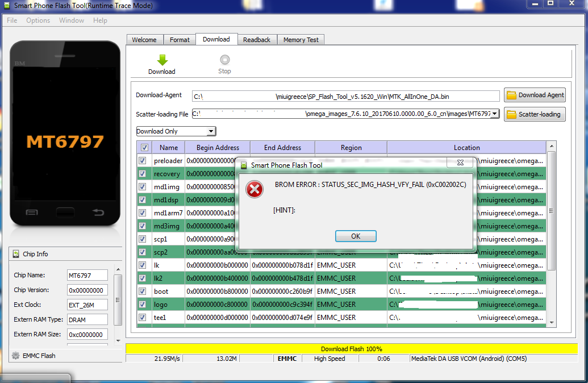Switch to the Readback tab
588x383 pixels.
click(x=257, y=40)
